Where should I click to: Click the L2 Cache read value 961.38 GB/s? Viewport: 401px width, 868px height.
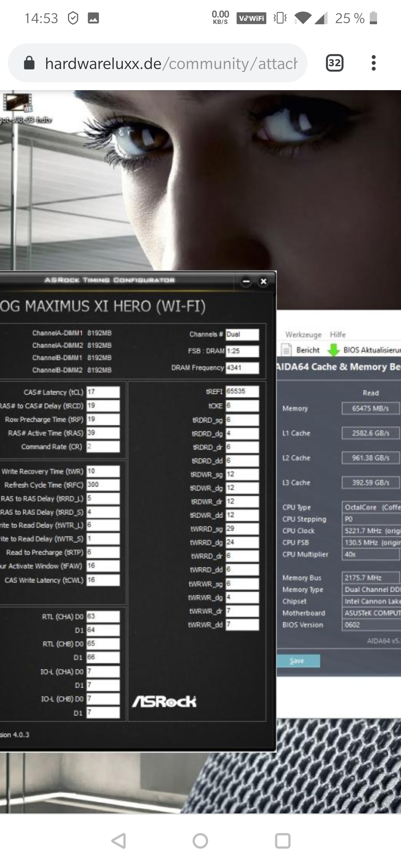coord(371,458)
